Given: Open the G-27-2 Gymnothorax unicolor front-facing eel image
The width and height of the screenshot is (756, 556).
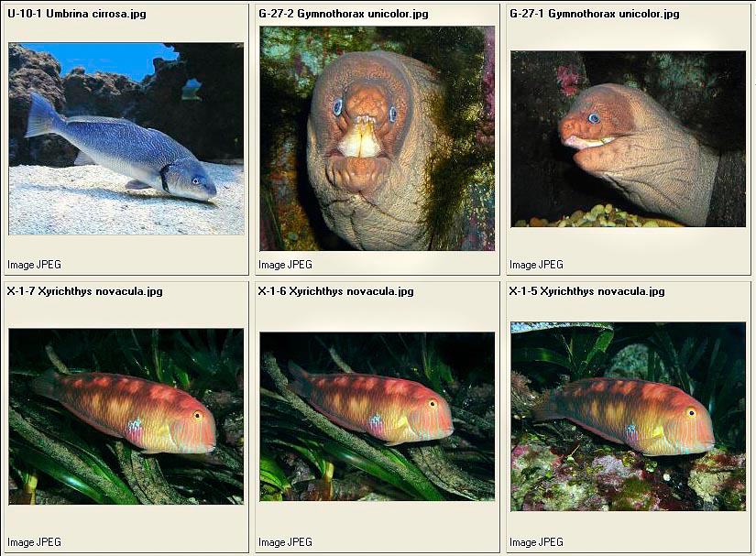Looking at the screenshot, I should [377, 138].
